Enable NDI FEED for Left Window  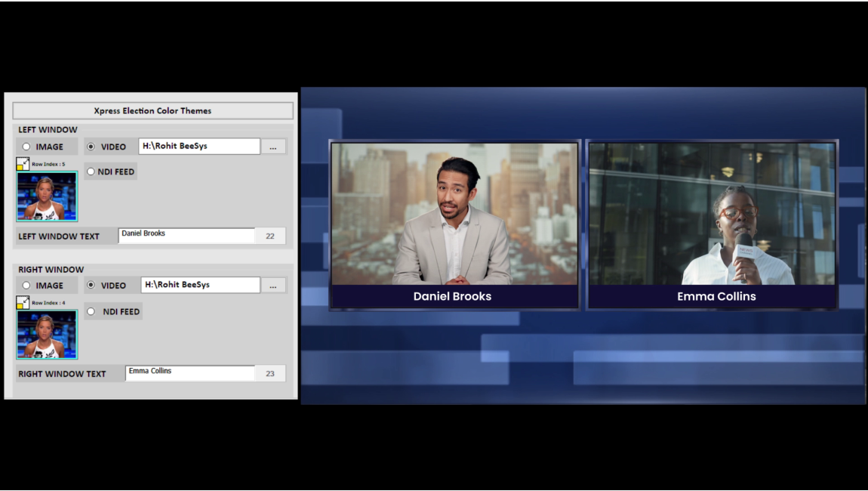(x=91, y=171)
